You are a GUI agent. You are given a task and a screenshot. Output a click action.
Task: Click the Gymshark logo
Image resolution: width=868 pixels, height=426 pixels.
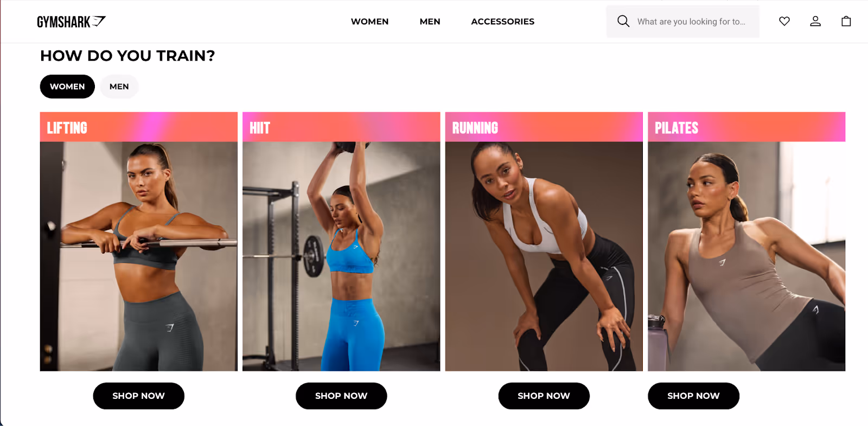click(x=71, y=22)
